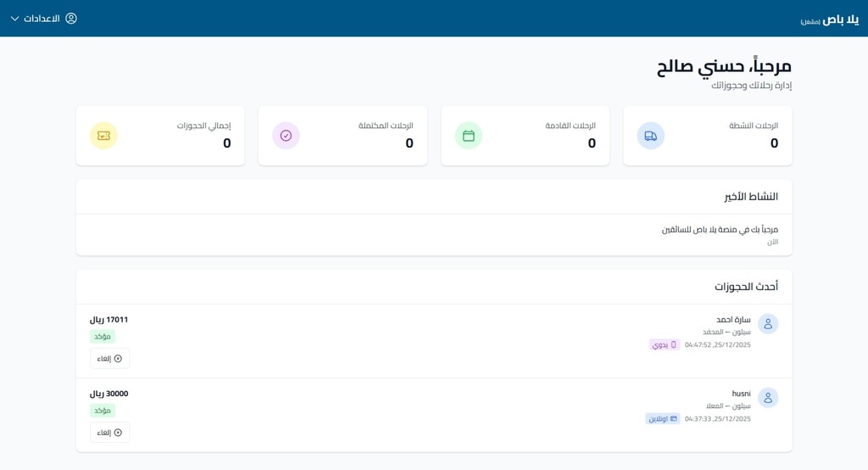The width and height of the screenshot is (868, 470).
Task: Click the yellow ticket icon for total bookings
Action: tap(103, 136)
